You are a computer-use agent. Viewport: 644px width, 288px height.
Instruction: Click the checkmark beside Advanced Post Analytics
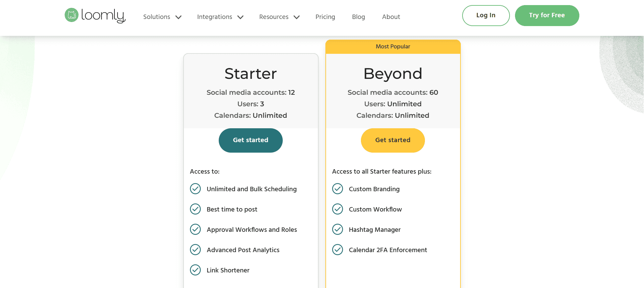(195, 250)
